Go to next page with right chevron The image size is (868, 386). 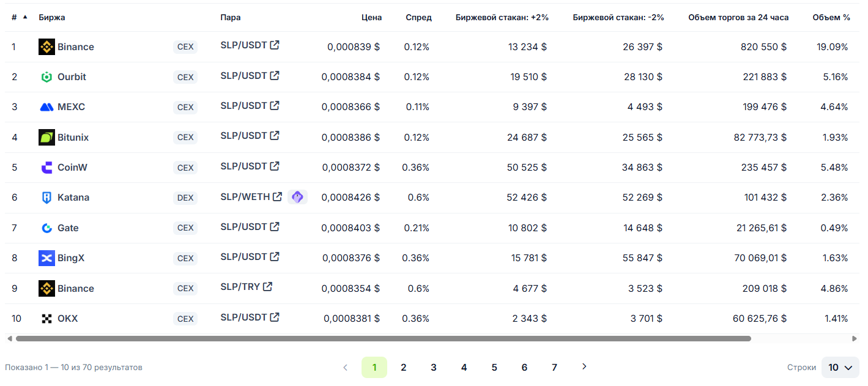click(x=584, y=366)
